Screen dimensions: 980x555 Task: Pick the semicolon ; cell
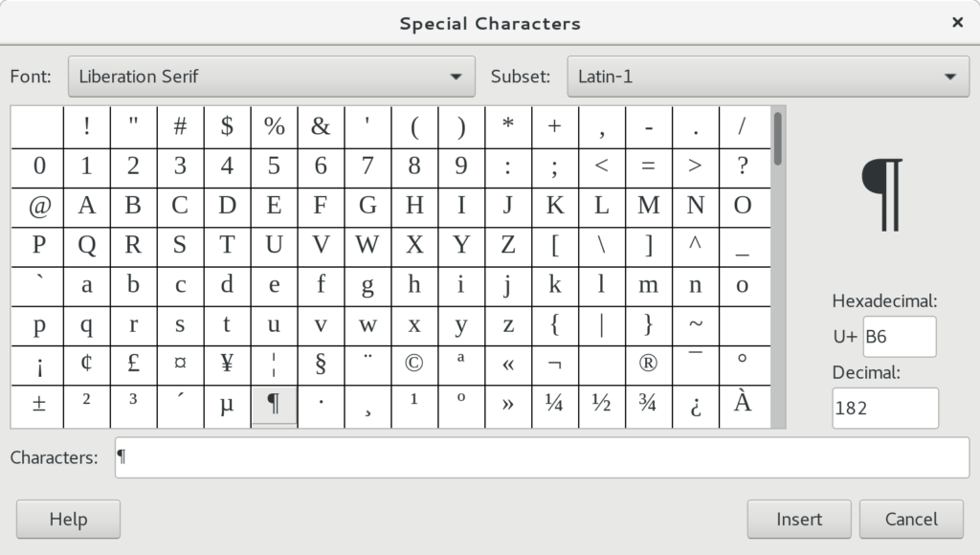pyautogui.click(x=555, y=167)
